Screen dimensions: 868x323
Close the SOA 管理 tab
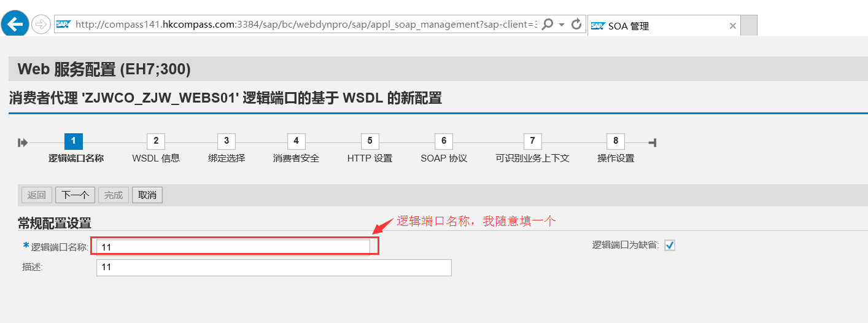pyautogui.click(x=732, y=26)
